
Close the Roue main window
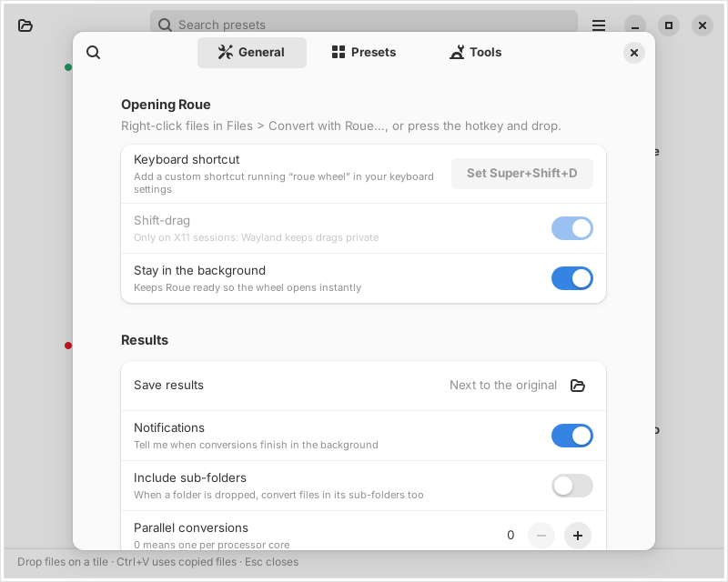coord(703,25)
